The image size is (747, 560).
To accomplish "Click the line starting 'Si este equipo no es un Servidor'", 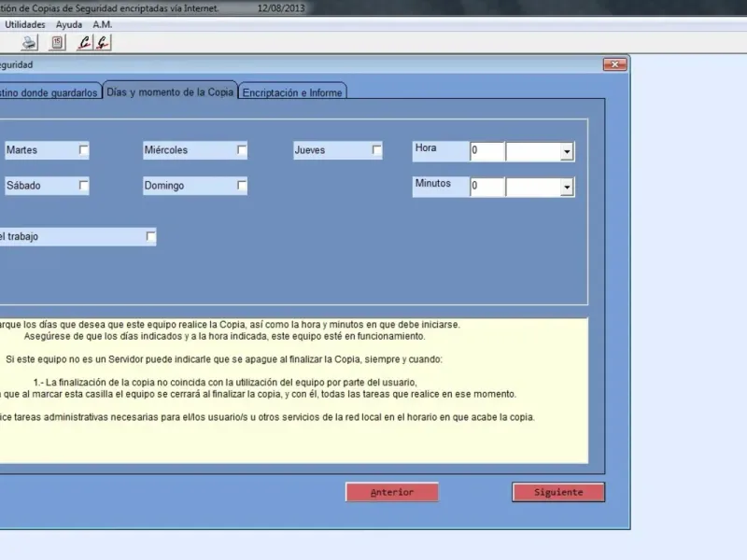I will click(224, 359).
